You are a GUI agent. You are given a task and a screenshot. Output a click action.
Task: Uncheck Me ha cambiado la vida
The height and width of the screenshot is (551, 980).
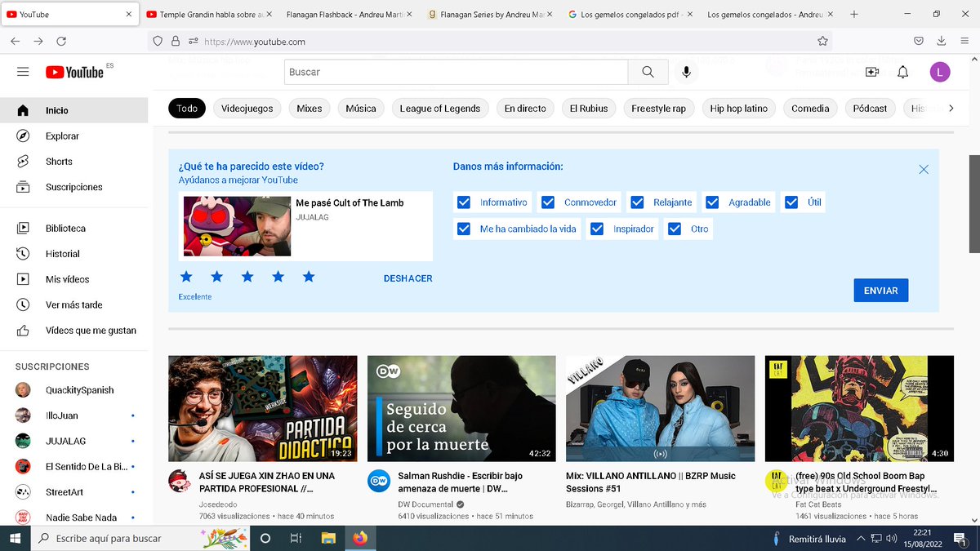point(464,229)
